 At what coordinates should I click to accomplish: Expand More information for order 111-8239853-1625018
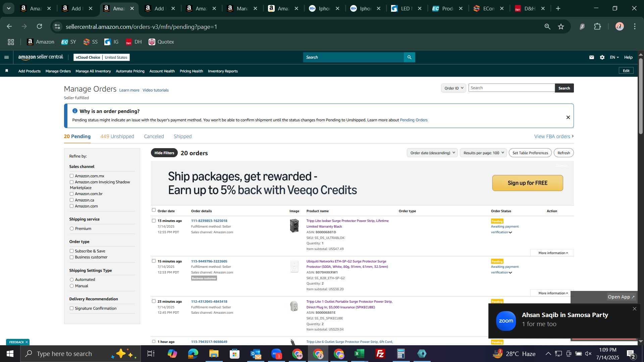point(552,253)
